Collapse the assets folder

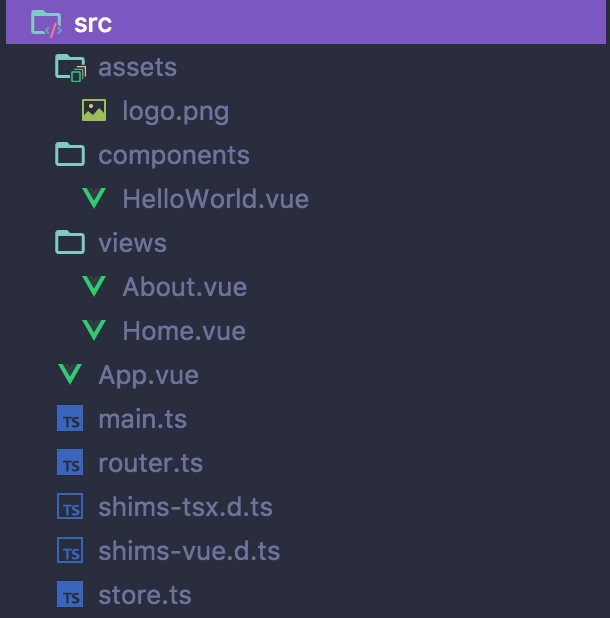[137, 67]
